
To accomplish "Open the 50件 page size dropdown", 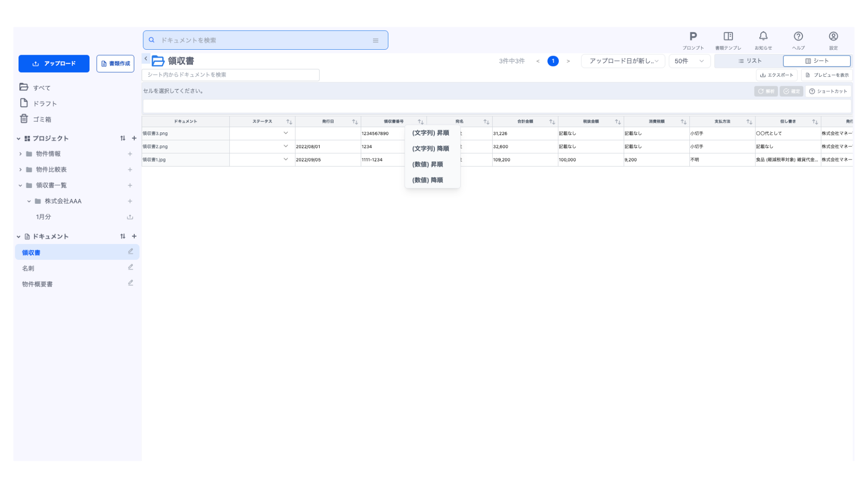I will [689, 61].
